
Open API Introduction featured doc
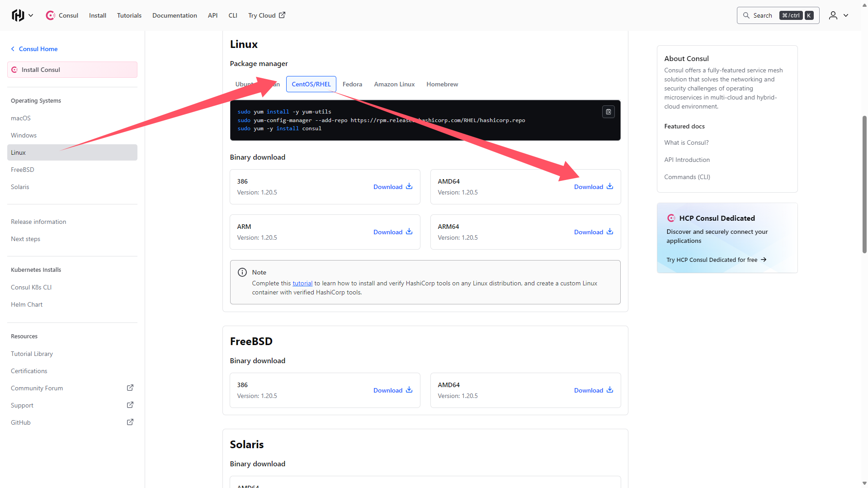tap(687, 160)
